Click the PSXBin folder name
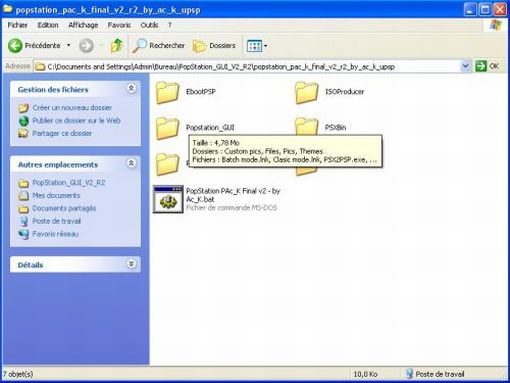 coord(335,128)
